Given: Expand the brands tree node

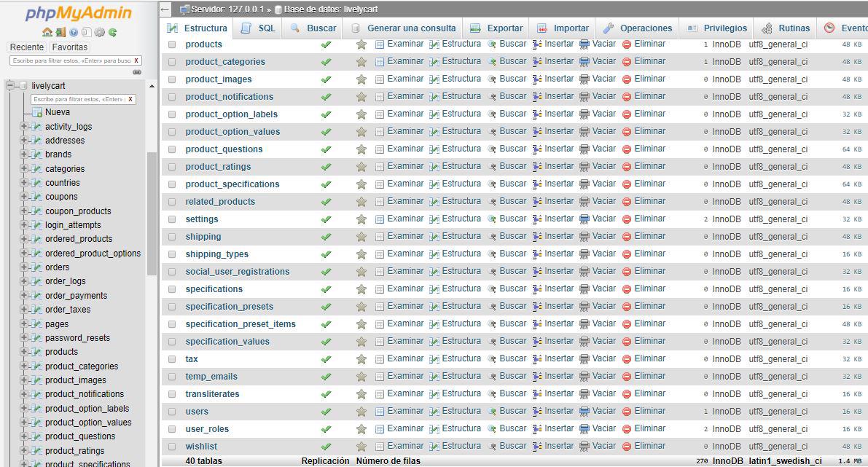Looking at the screenshot, I should pyautogui.click(x=23, y=154).
